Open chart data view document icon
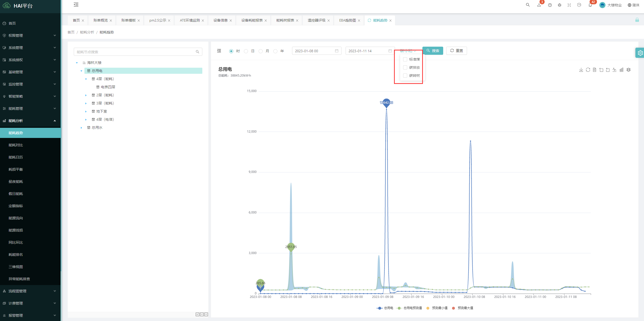 pyautogui.click(x=595, y=70)
